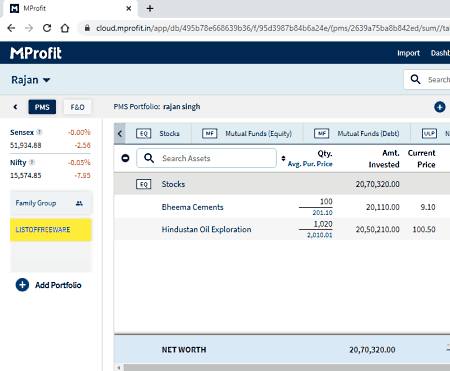
Task: Focus the Search Assets field
Action: [x=206, y=158]
